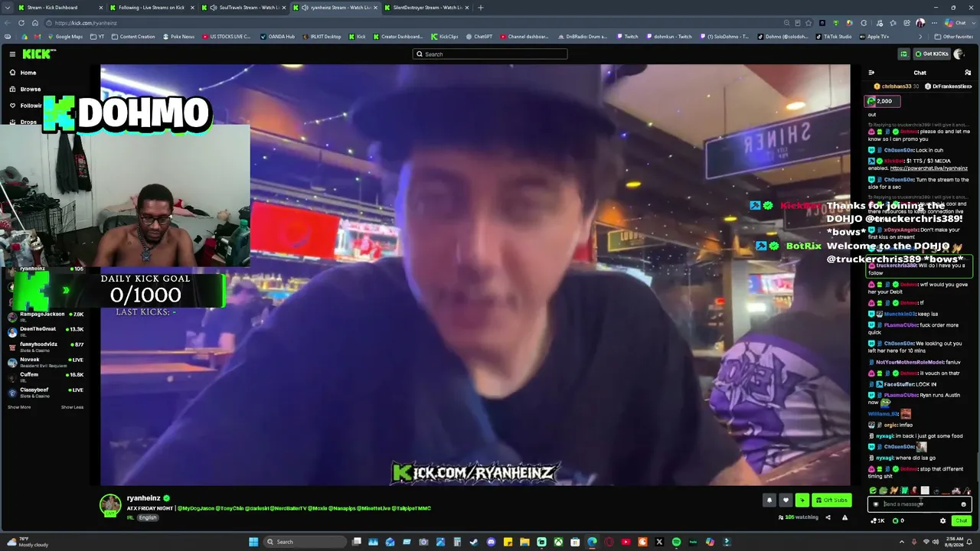Open the KickClips bookmark
The width and height of the screenshot is (980, 551).
coord(444,37)
